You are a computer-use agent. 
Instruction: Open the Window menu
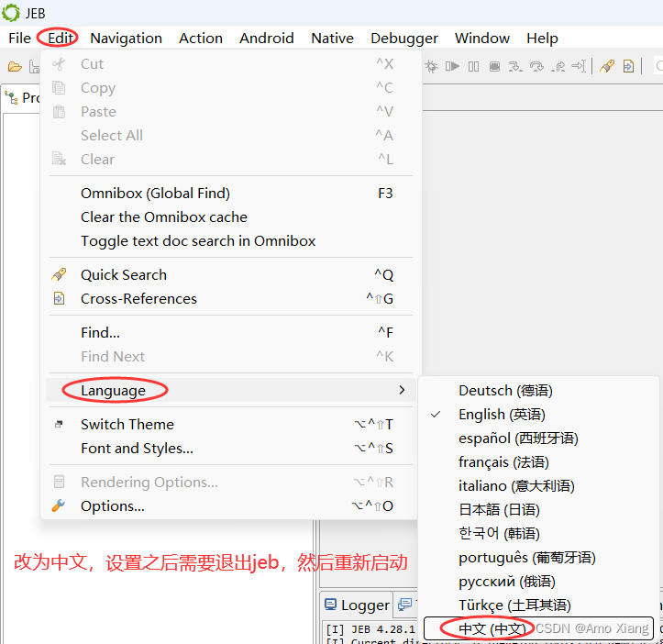click(482, 39)
